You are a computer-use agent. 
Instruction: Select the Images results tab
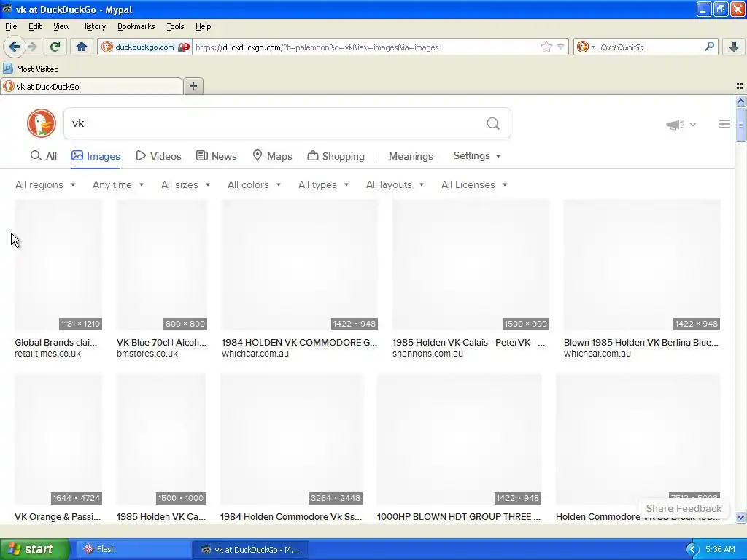96,156
